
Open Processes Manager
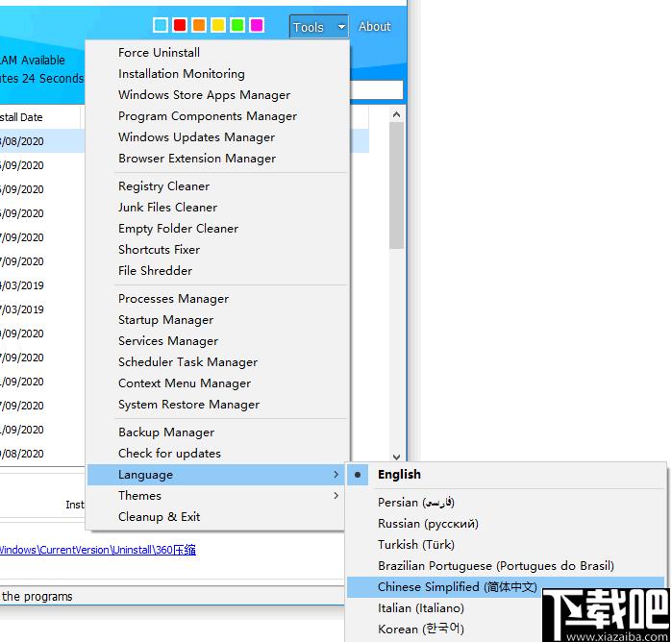[217, 299]
